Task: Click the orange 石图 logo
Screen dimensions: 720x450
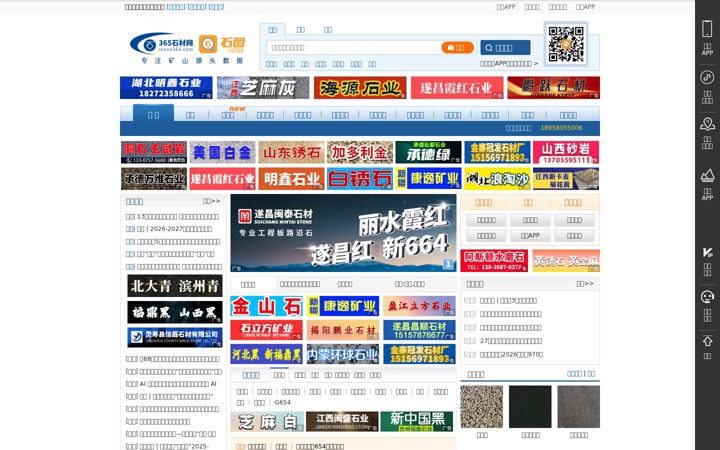Action: (x=222, y=44)
